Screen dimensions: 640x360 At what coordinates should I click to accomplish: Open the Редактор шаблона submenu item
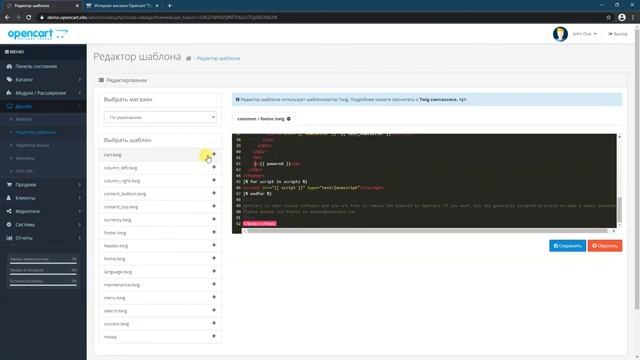click(36, 132)
